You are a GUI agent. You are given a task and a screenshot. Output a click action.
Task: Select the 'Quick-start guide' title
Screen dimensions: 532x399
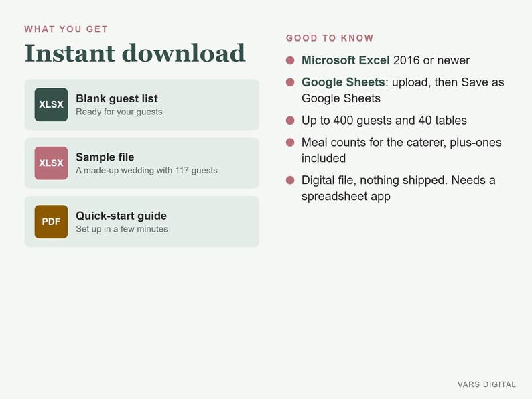click(x=121, y=216)
